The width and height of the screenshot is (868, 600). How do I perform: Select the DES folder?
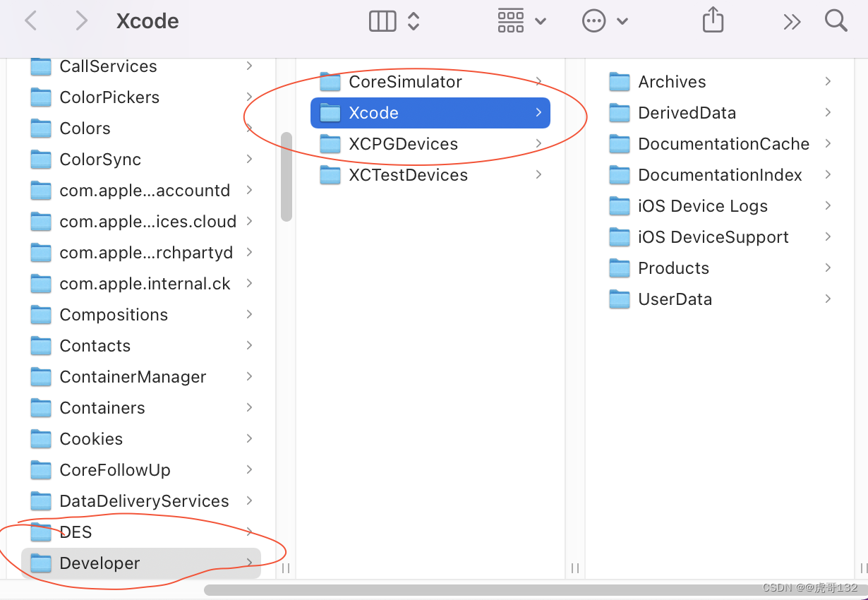point(141,532)
